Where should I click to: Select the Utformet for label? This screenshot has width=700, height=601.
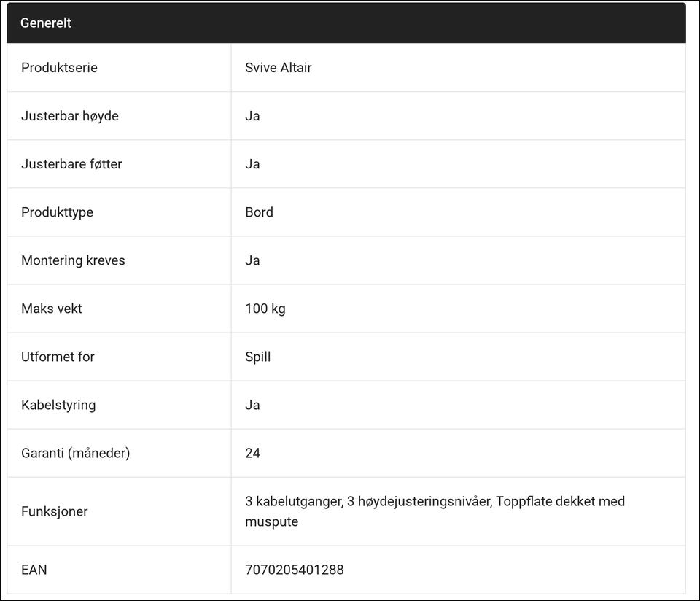click(58, 357)
